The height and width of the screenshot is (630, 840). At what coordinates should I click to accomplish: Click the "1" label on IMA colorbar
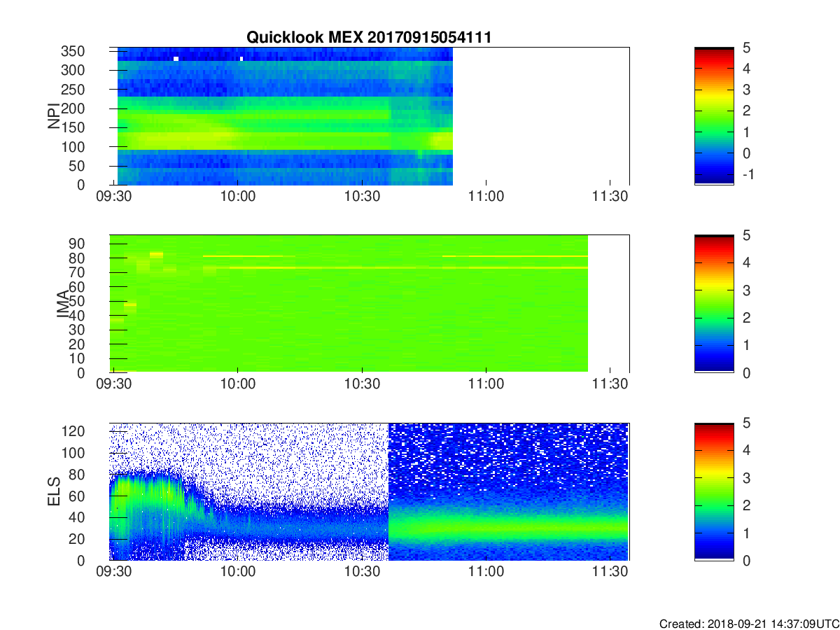pos(746,345)
